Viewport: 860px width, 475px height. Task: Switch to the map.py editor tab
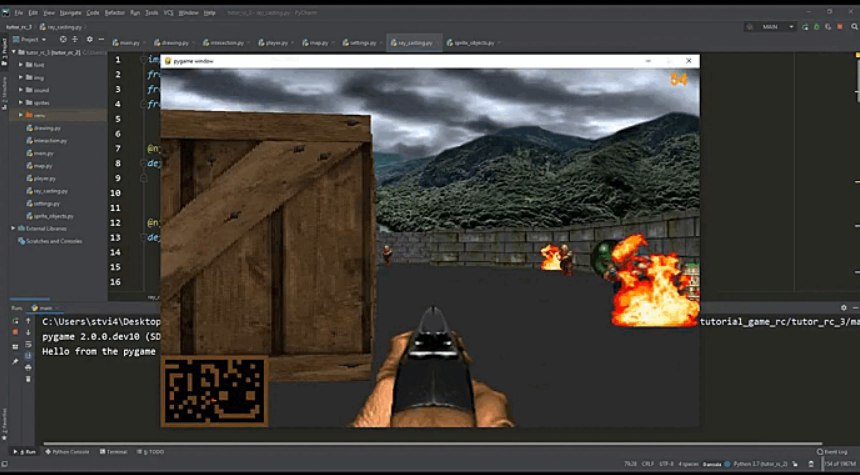pyautogui.click(x=316, y=43)
